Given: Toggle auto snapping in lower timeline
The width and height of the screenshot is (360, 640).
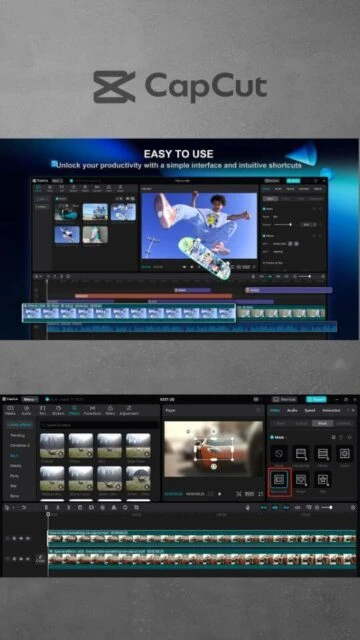Looking at the screenshot, I should point(275,507).
